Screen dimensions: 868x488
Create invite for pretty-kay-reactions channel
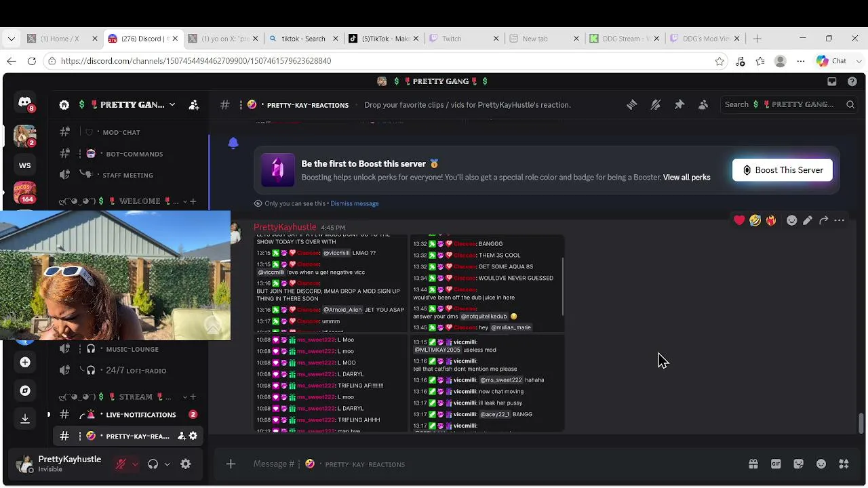point(182,436)
